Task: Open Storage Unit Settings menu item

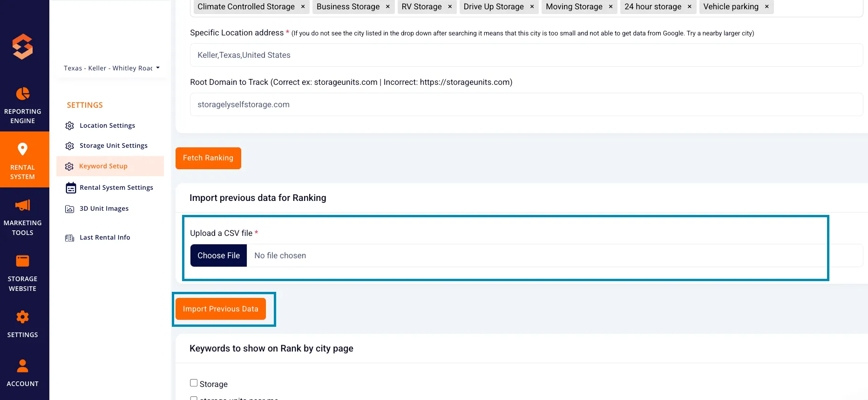Action: (x=114, y=145)
